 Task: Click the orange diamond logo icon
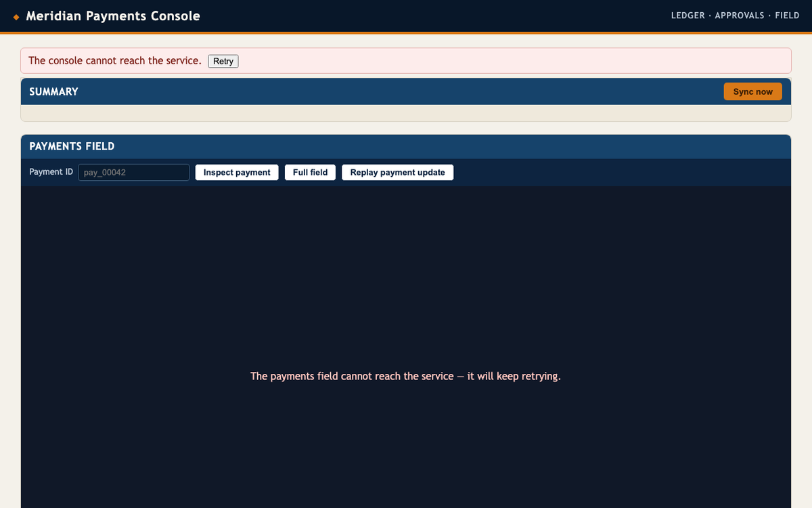(16, 16)
